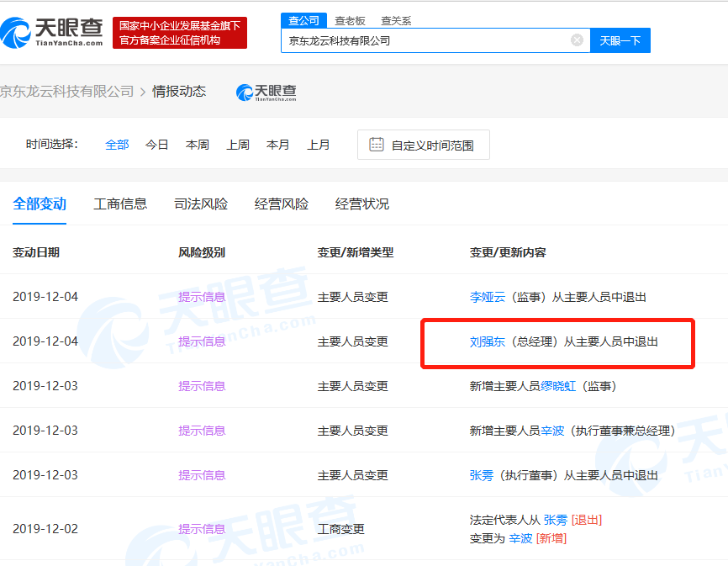Switch to the 工商信息 tab
Screen dimensions: 728x566
(120, 204)
